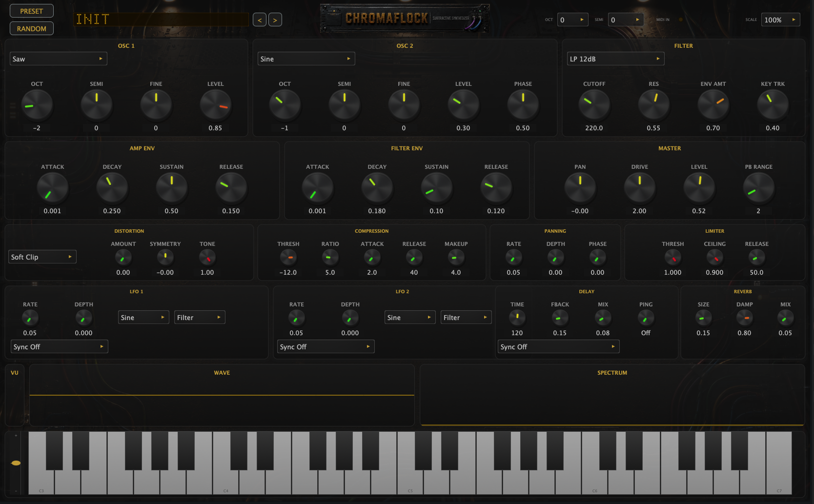Open LFO 1 Sync Off dropdown
This screenshot has width=814, height=504.
coord(59,346)
